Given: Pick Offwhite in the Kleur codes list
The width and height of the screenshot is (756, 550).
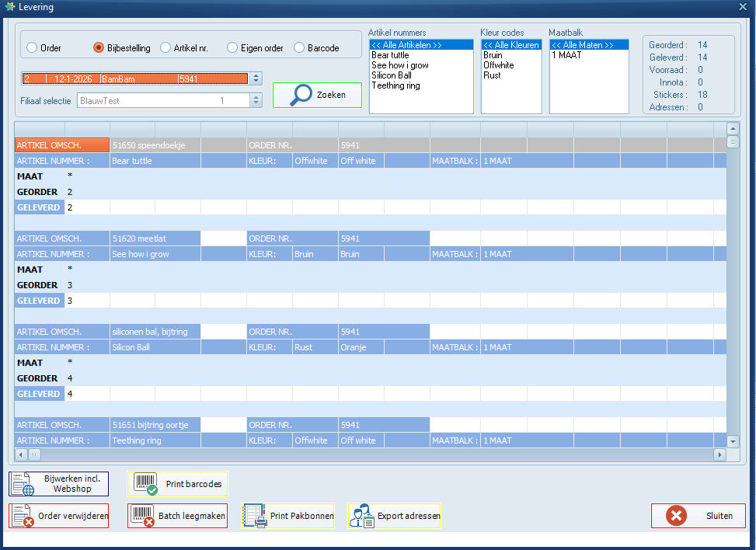Looking at the screenshot, I should pos(498,65).
